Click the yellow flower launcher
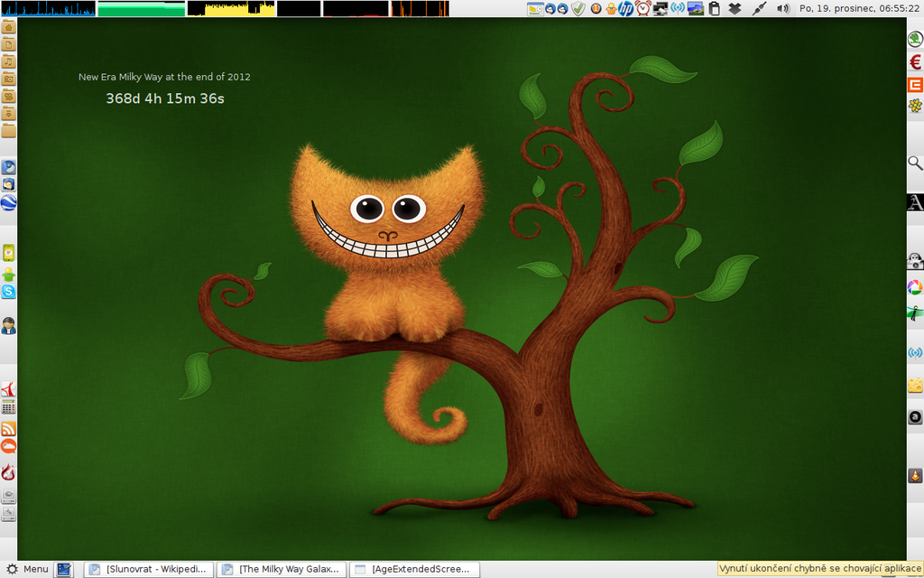 click(915, 106)
